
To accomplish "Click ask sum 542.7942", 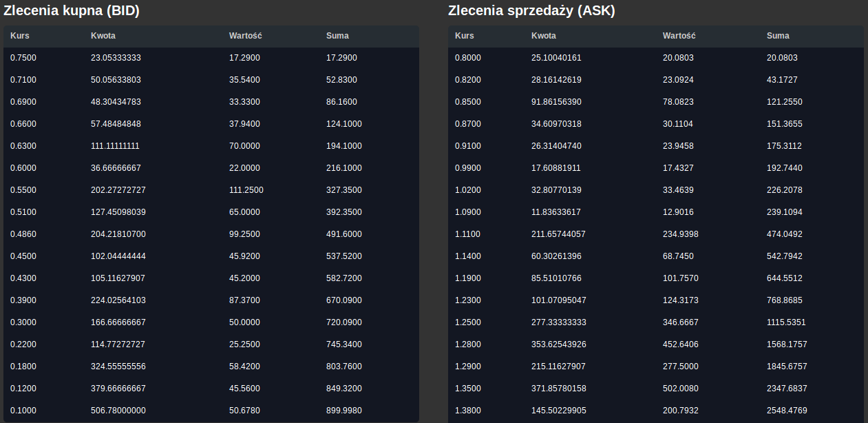I will coord(785,256).
